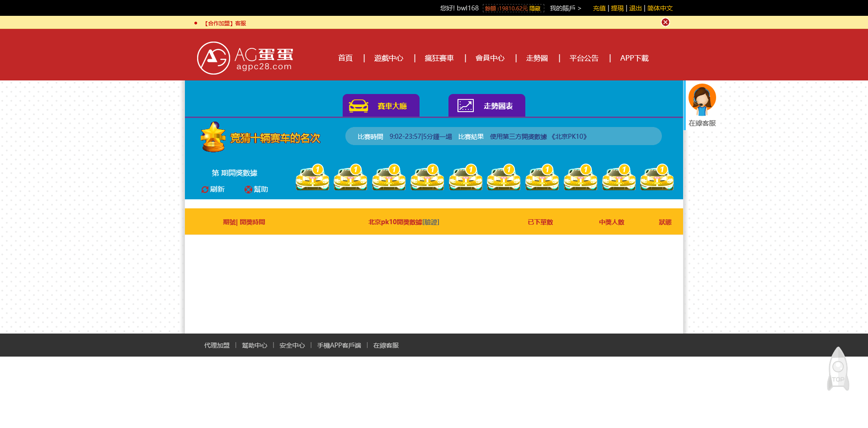Select 首頁 in the navigation bar
This screenshot has width=868, height=428.
pyautogui.click(x=345, y=58)
